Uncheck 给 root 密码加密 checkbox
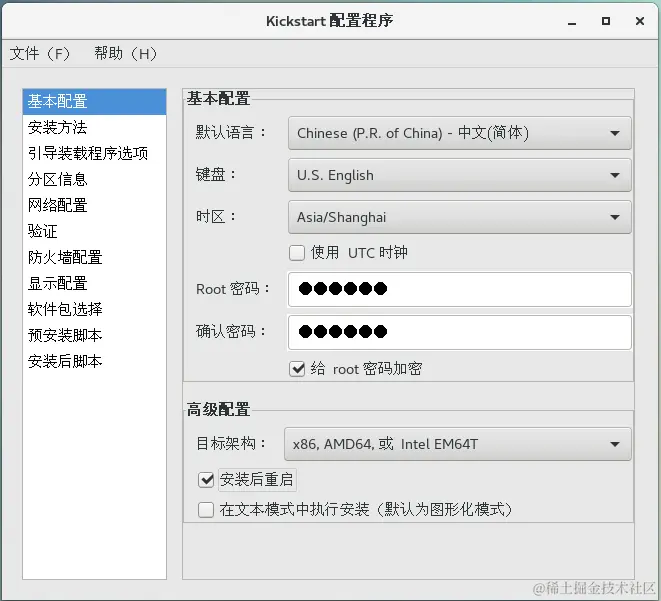 [297, 369]
